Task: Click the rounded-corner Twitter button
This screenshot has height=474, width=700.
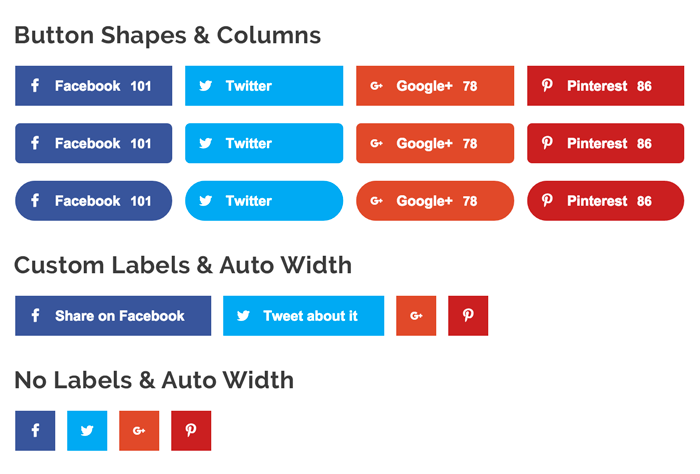Action: click(x=264, y=143)
